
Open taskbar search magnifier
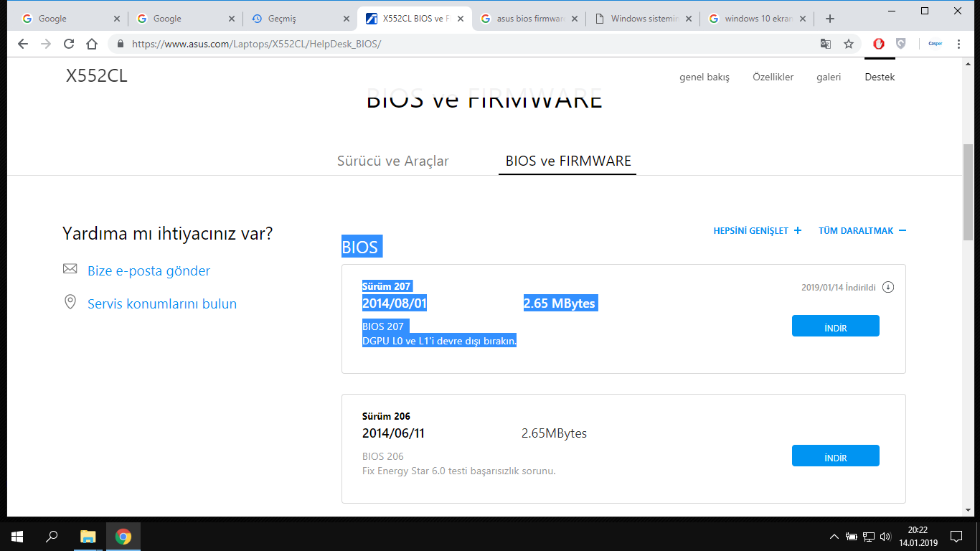[52, 537]
